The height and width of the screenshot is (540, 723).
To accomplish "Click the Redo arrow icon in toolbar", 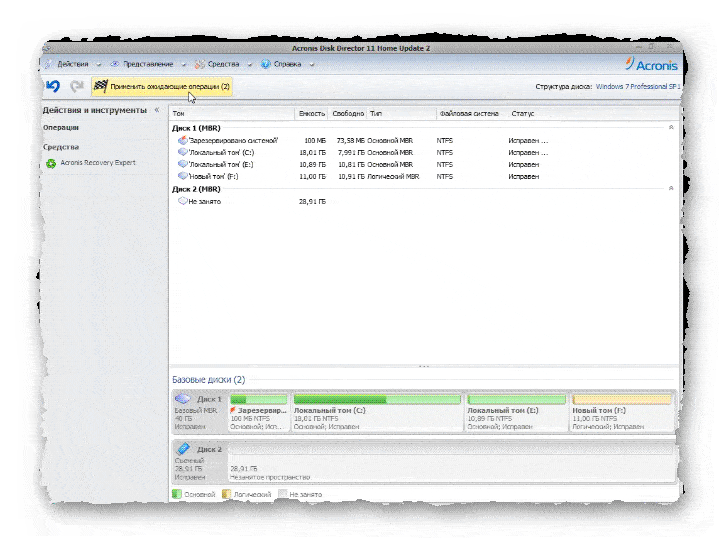I will tap(77, 86).
